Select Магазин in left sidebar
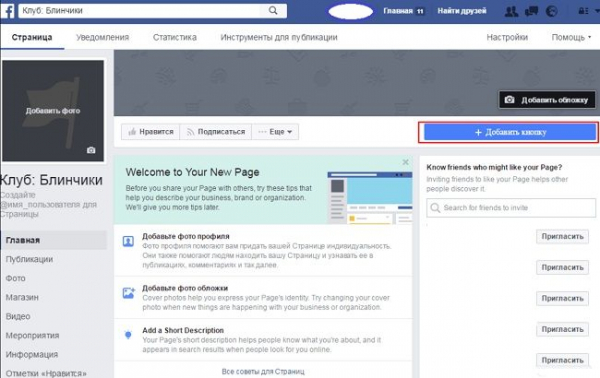The width and height of the screenshot is (600, 378). coord(22,297)
